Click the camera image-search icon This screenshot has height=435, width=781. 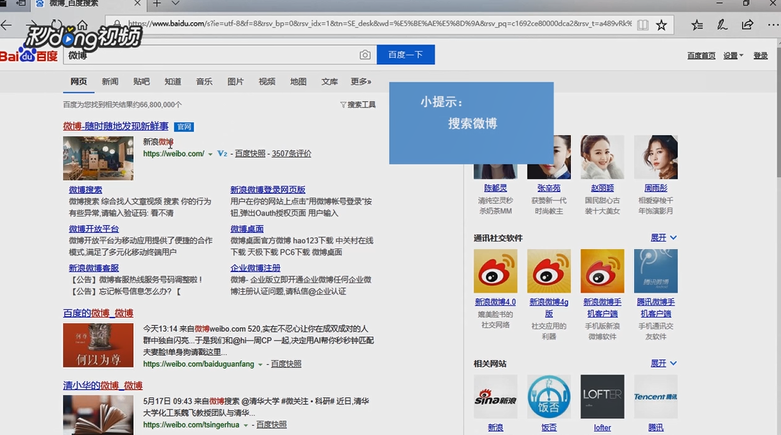point(365,55)
